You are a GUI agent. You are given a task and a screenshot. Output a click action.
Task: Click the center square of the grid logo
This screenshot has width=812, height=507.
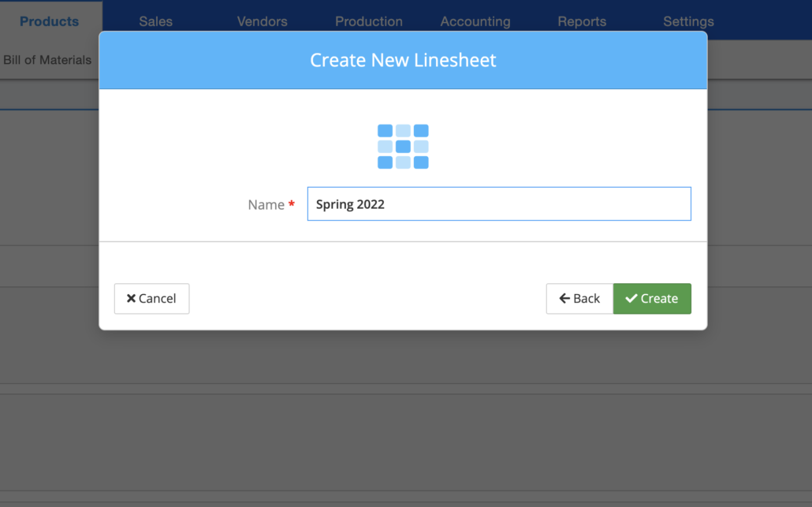coord(403,146)
